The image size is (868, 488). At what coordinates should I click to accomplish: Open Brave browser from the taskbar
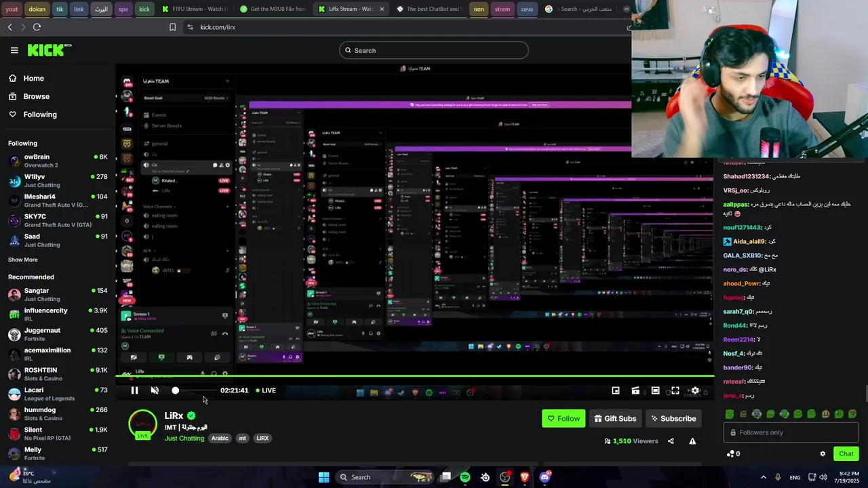pyautogui.click(x=524, y=477)
